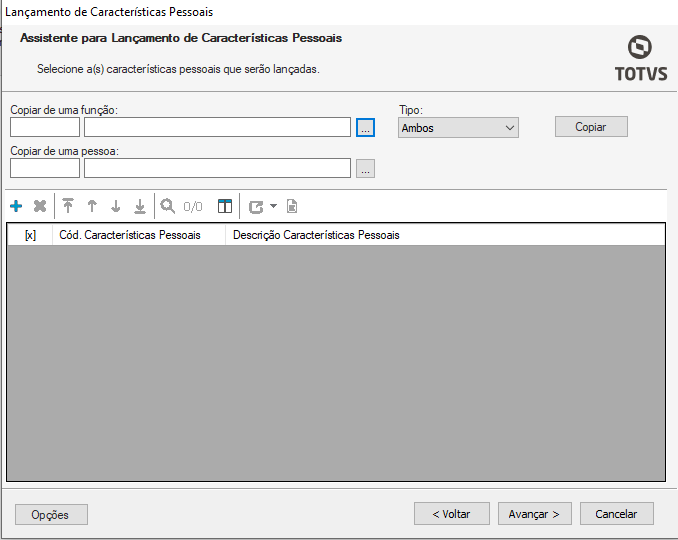Open the Tipo dropdown showing Ambos
The width and height of the screenshot is (678, 540).
[x=458, y=128]
